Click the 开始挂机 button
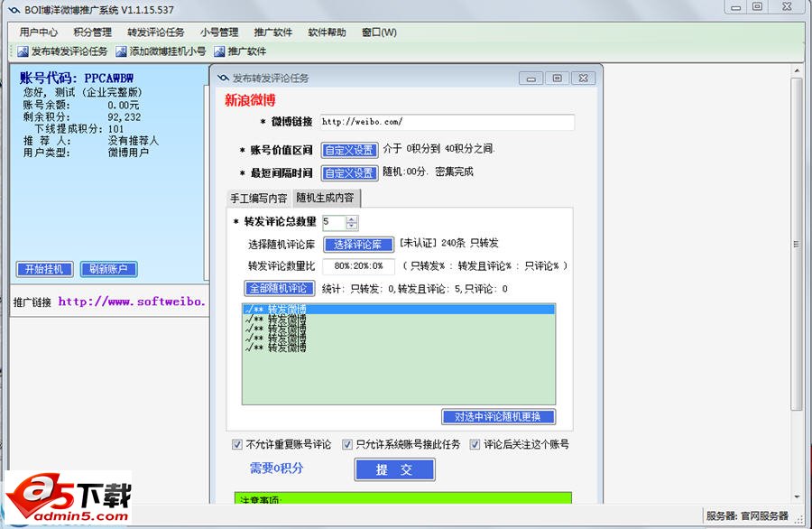 [44, 269]
